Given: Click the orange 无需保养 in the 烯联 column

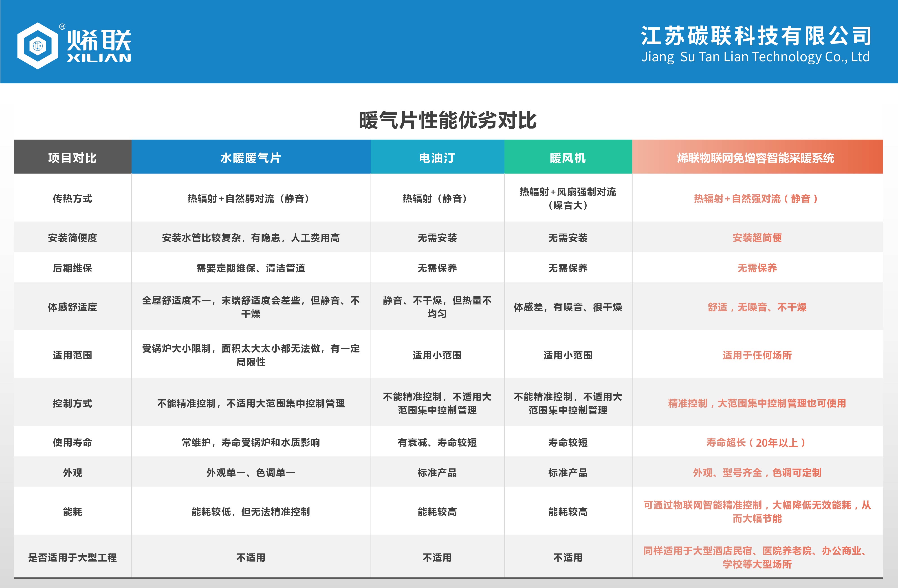Looking at the screenshot, I should coord(757,268).
